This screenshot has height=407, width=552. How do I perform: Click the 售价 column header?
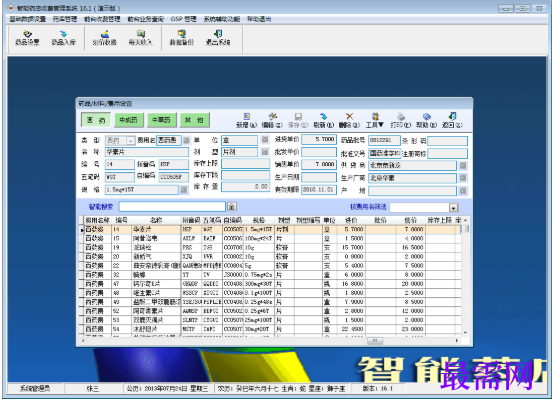410,220
